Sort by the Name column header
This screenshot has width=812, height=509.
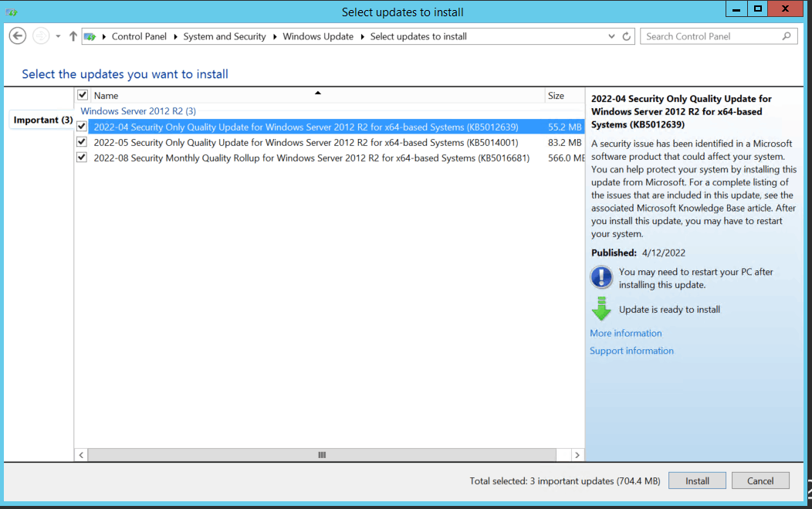point(317,95)
